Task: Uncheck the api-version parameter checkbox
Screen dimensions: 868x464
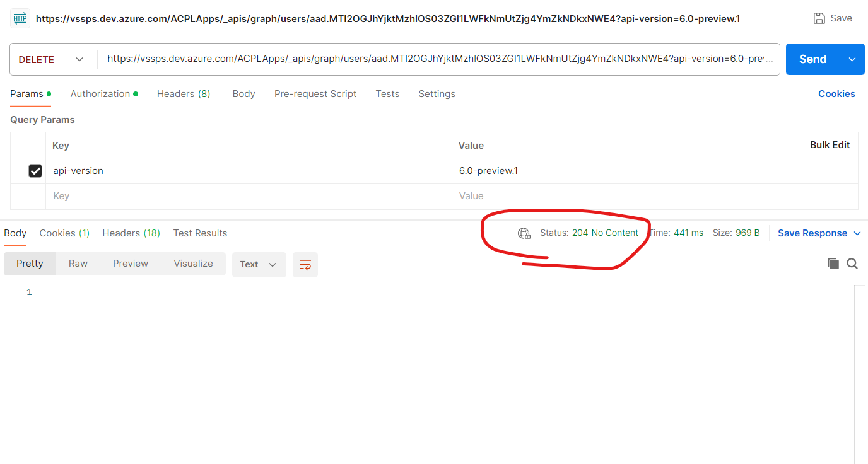Action: [35, 171]
